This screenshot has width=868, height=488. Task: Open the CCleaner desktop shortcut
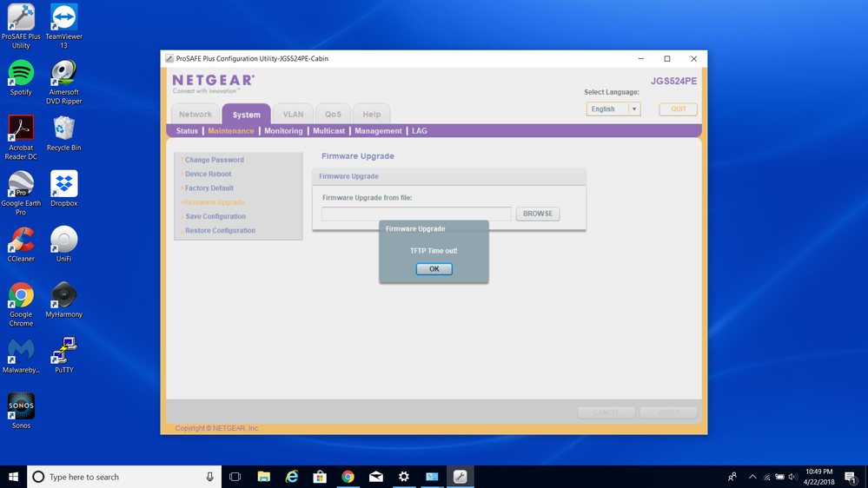pos(21,244)
